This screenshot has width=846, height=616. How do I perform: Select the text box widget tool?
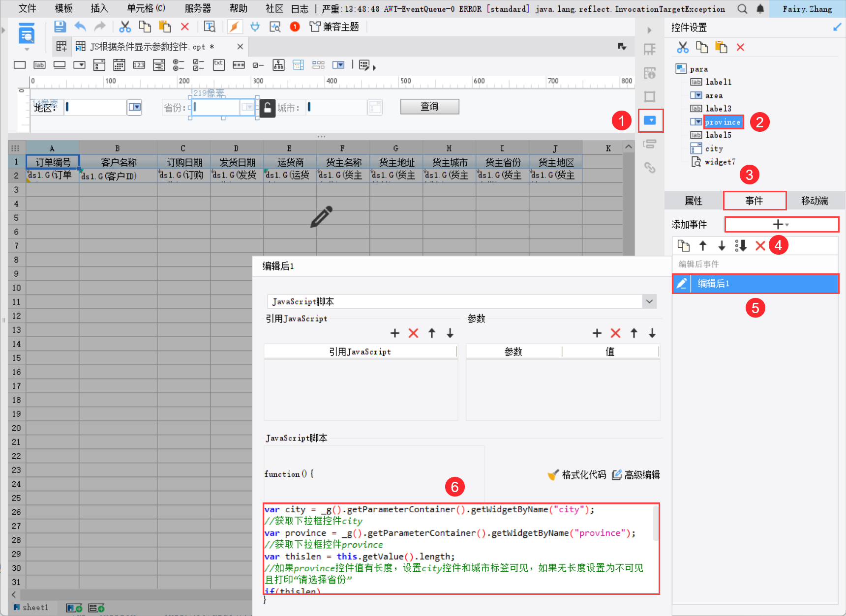click(x=20, y=65)
